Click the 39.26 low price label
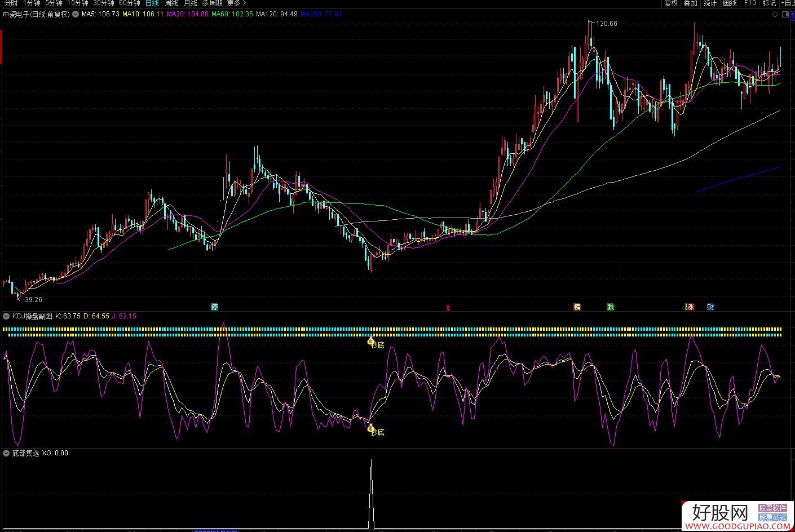This screenshot has width=795, height=532. pos(33,300)
